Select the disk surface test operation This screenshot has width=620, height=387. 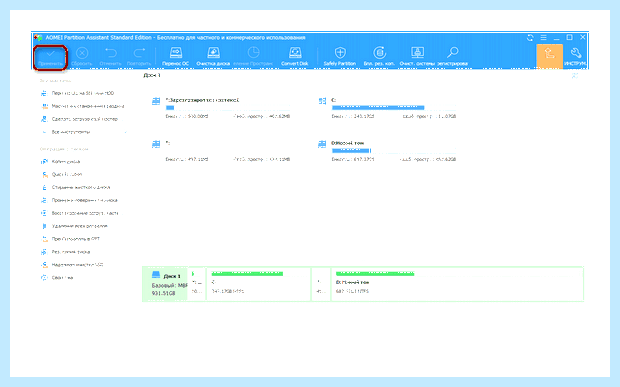[x=79, y=200]
